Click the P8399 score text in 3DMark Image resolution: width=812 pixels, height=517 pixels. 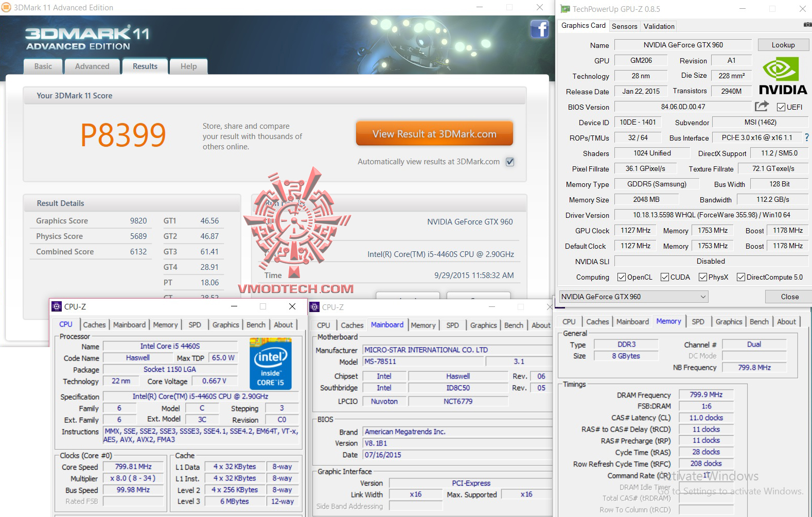coord(123,135)
